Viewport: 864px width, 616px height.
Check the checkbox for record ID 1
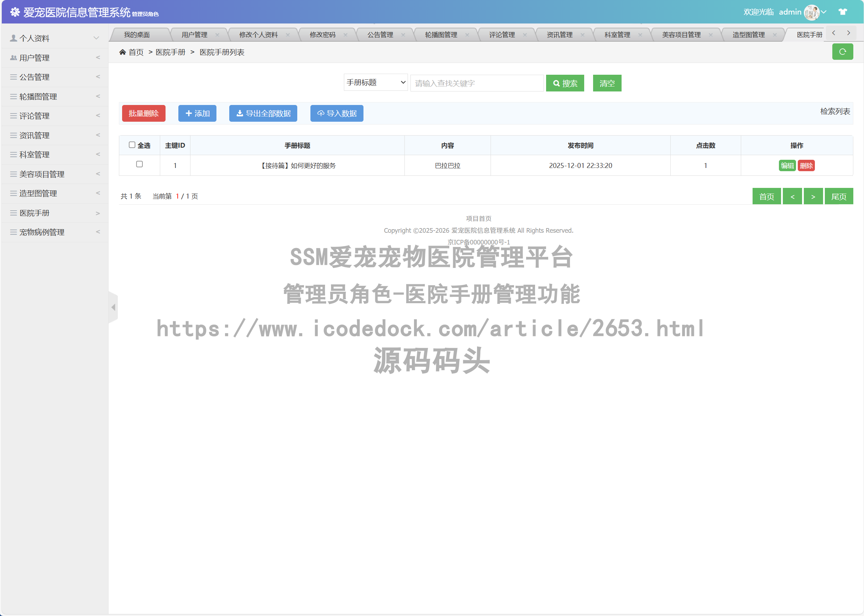click(139, 165)
